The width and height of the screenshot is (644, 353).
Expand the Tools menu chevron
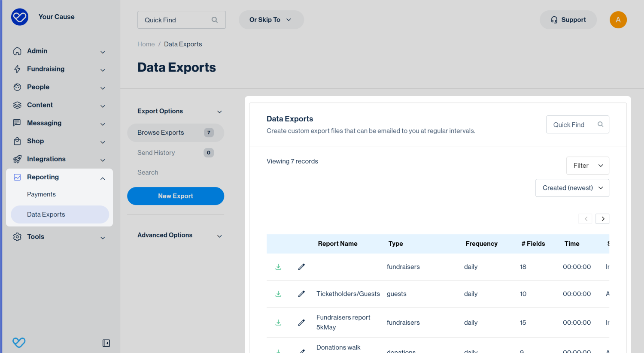click(103, 238)
